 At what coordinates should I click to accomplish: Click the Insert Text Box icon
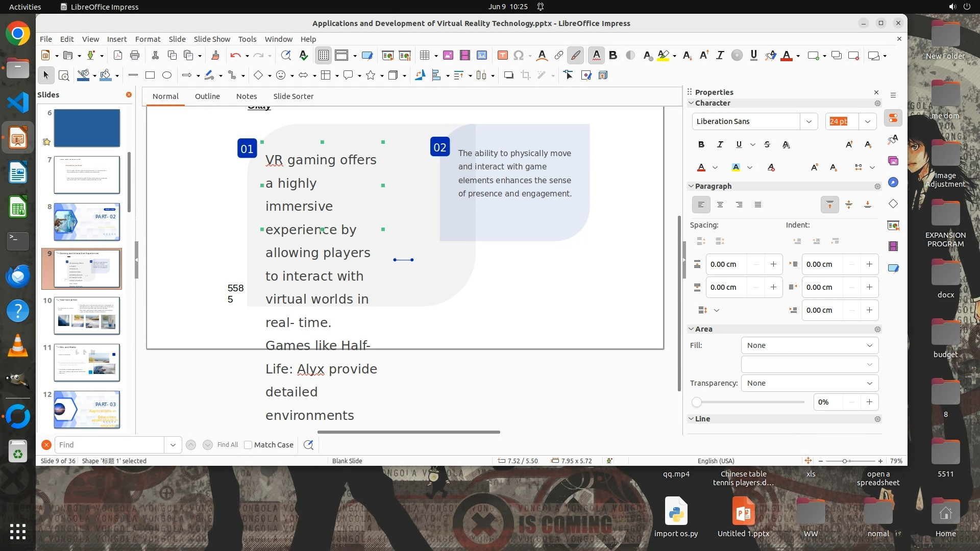click(x=503, y=56)
